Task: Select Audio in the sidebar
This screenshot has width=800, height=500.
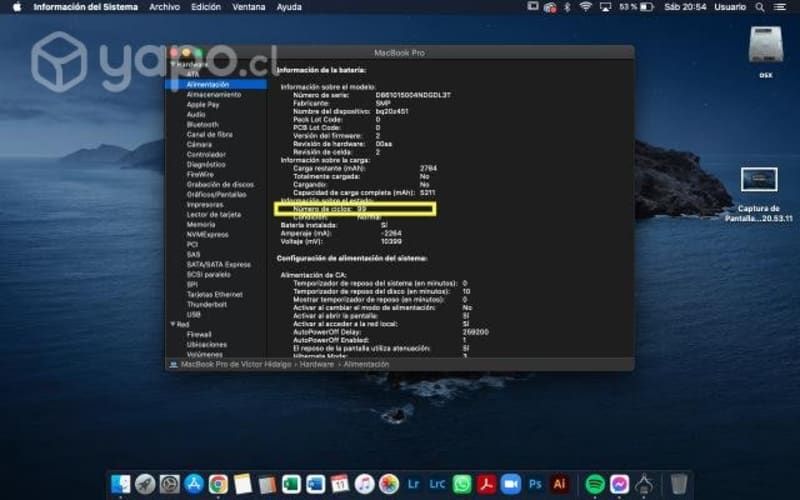Action: click(x=196, y=114)
